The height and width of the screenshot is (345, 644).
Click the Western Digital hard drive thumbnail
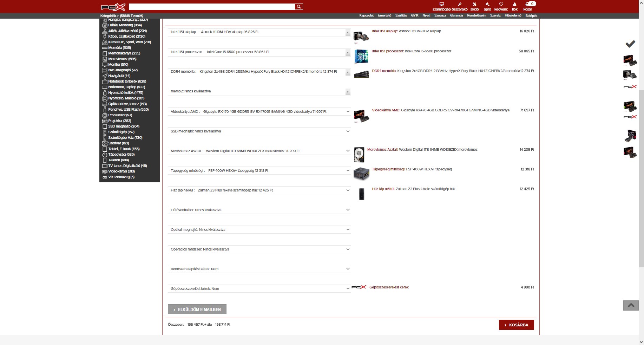359,155
